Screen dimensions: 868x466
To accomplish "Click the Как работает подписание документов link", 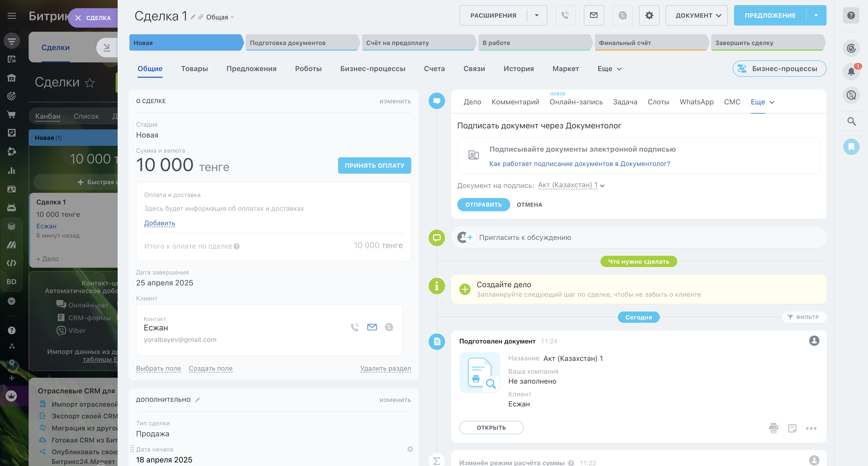I will (579, 164).
